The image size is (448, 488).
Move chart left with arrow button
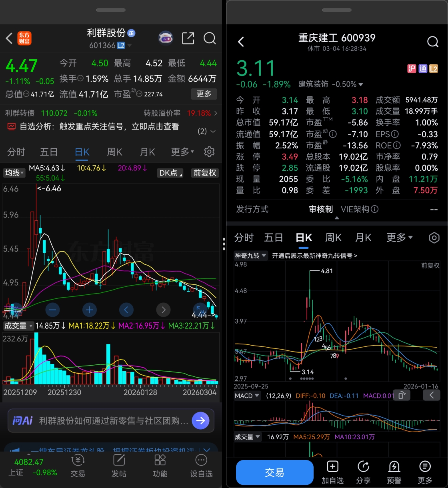126,310
